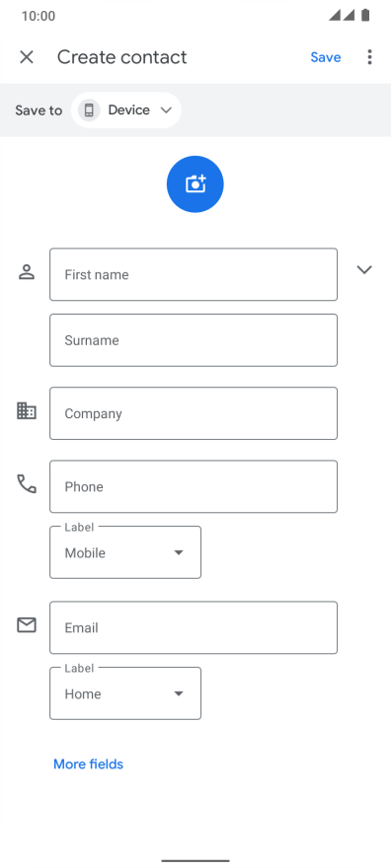
Task: Tap the battery icon in the status bar
Action: click(365, 16)
